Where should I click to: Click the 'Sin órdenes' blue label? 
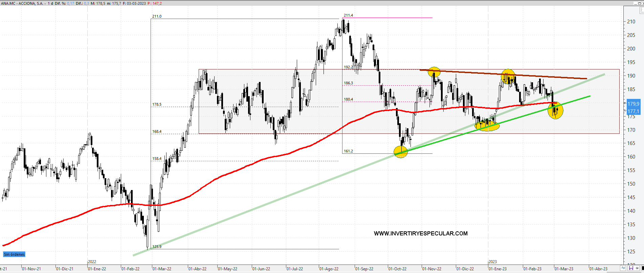click(x=14, y=254)
